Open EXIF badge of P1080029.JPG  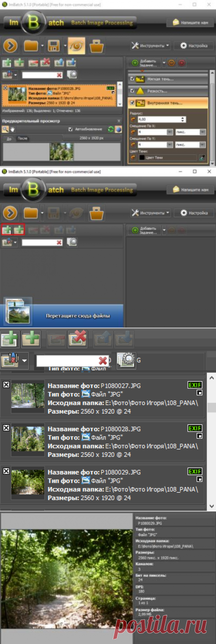click(195, 471)
